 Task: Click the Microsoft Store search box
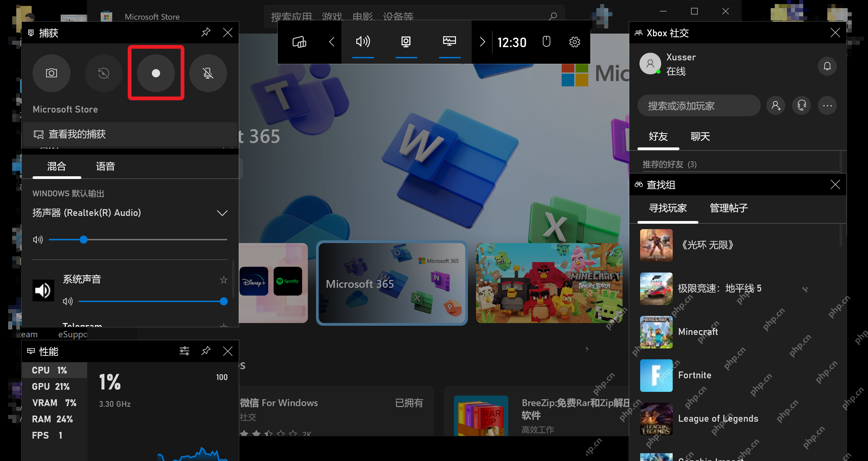point(414,16)
